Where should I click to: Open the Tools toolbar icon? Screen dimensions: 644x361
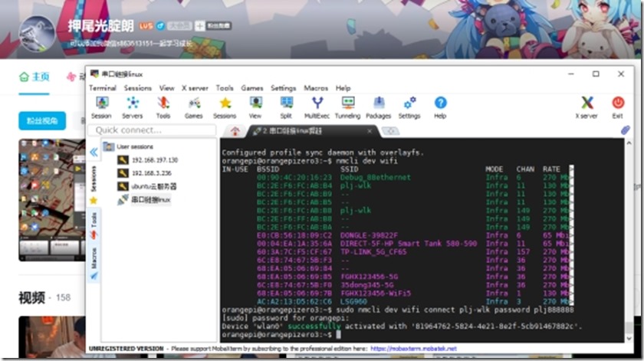(163, 107)
